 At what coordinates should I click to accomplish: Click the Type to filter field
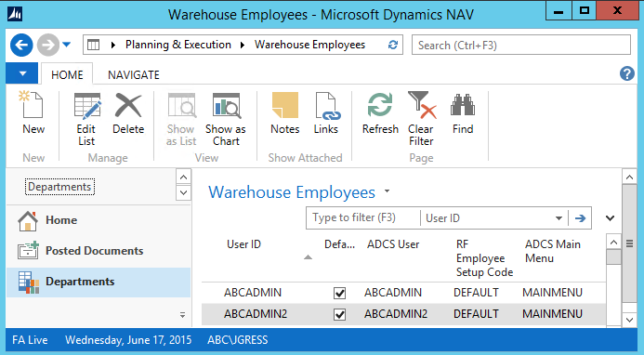pos(363,217)
